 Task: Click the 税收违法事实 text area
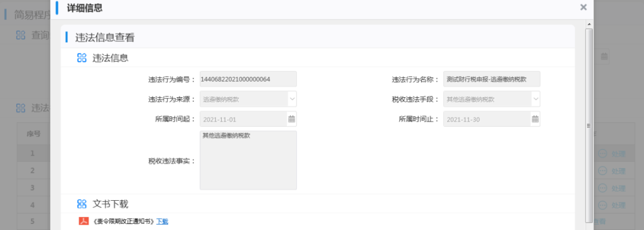click(248, 160)
